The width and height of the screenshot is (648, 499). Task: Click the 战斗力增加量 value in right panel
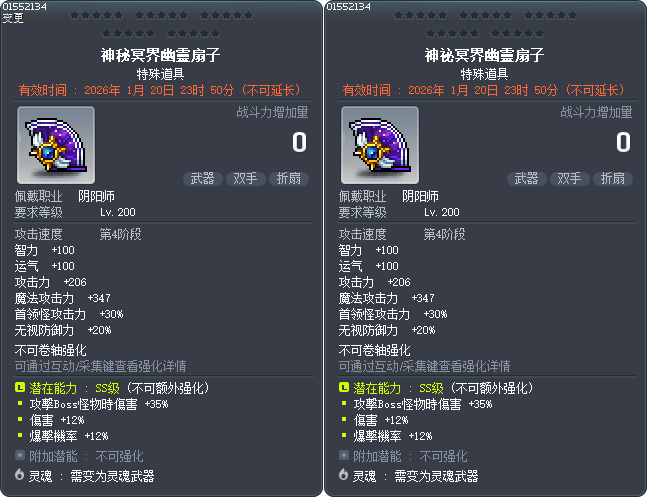(x=624, y=142)
